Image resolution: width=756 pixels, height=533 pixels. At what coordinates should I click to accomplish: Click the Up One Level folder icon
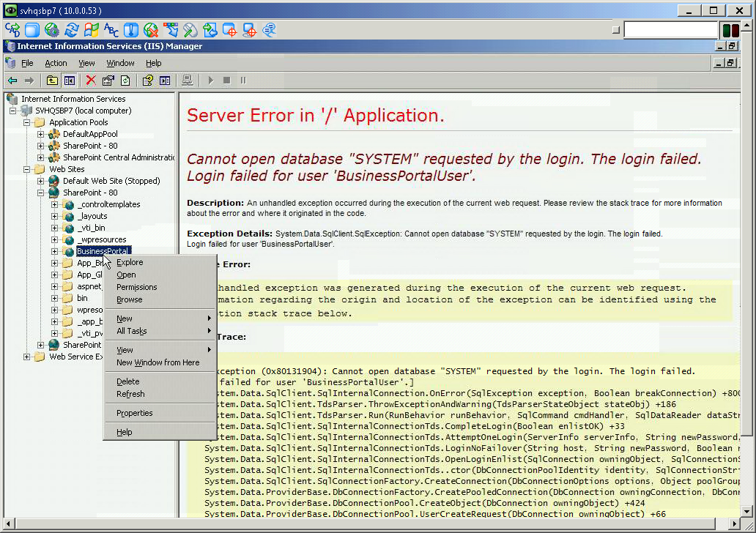tap(51, 81)
